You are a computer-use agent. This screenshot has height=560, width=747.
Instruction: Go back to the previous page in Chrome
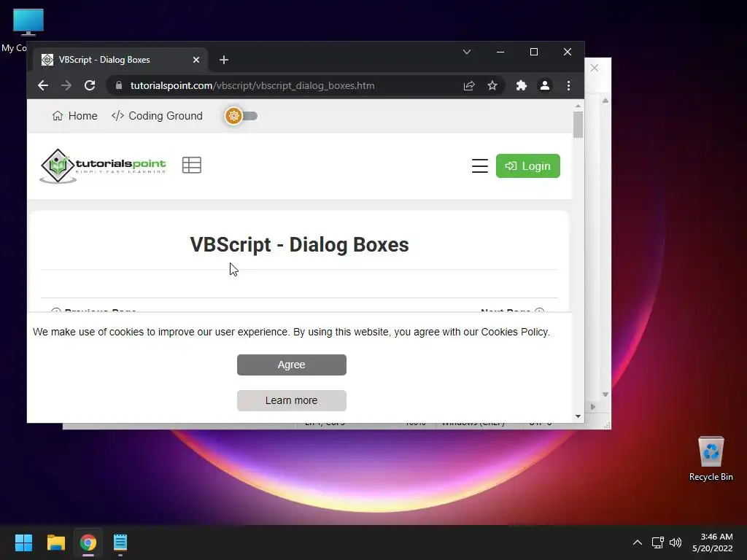click(x=43, y=86)
